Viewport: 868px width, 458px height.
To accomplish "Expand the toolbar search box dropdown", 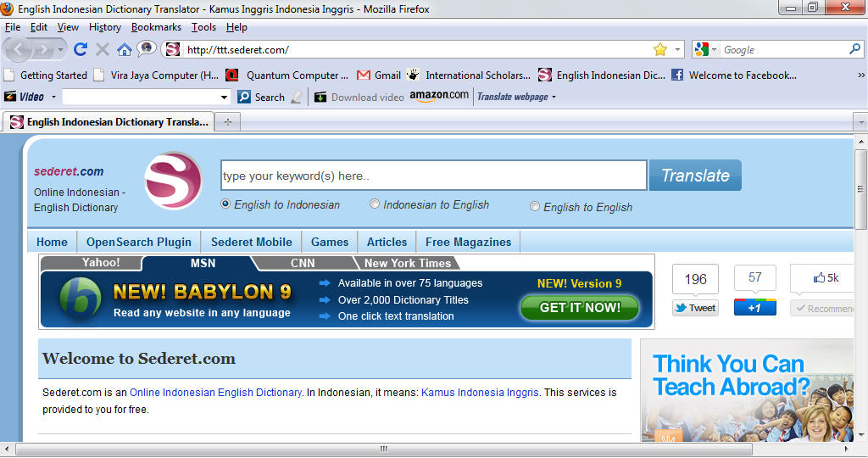I will [224, 97].
